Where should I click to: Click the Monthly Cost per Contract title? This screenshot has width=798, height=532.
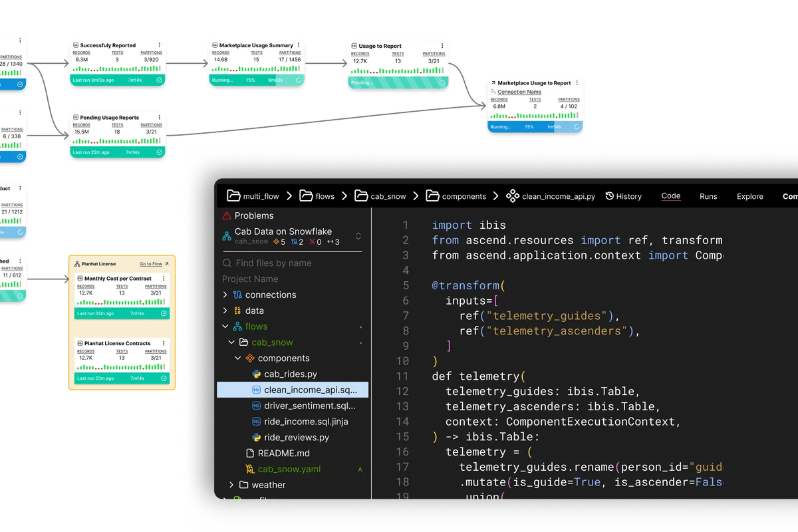pyautogui.click(x=118, y=279)
